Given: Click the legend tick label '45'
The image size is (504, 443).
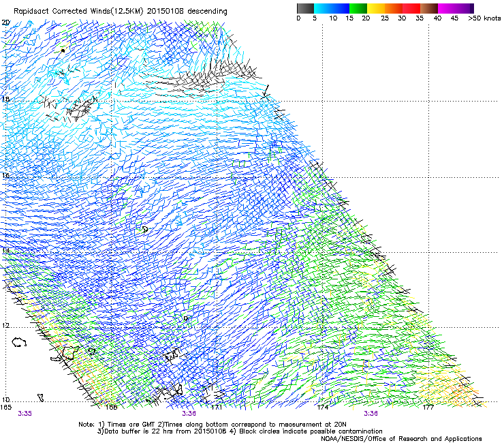Looking at the screenshot, I should [x=454, y=18].
